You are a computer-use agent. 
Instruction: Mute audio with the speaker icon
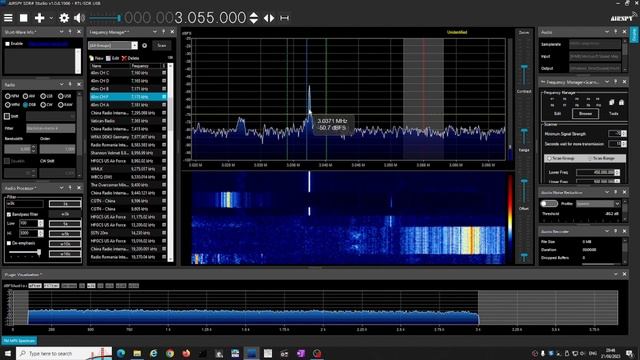coord(79,18)
